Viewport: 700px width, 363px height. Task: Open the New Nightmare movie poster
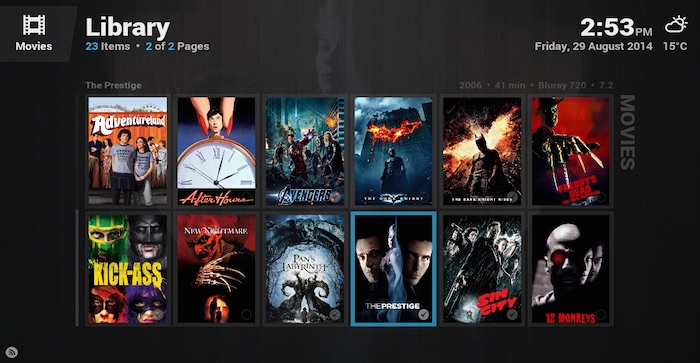[217, 269]
